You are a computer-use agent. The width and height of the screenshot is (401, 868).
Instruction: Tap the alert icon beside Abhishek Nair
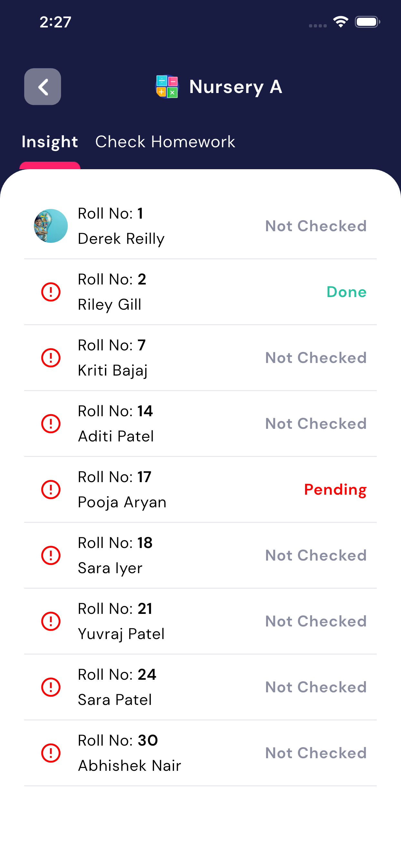(x=51, y=753)
